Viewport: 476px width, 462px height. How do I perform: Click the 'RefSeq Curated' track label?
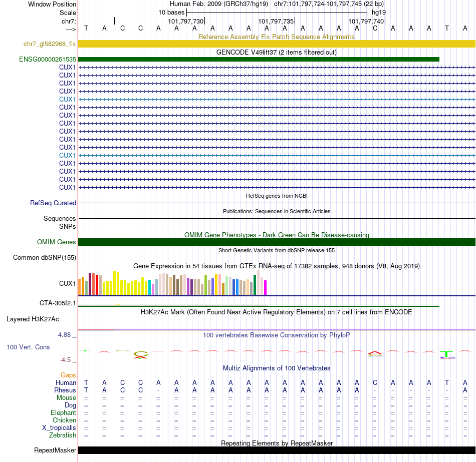coord(53,203)
